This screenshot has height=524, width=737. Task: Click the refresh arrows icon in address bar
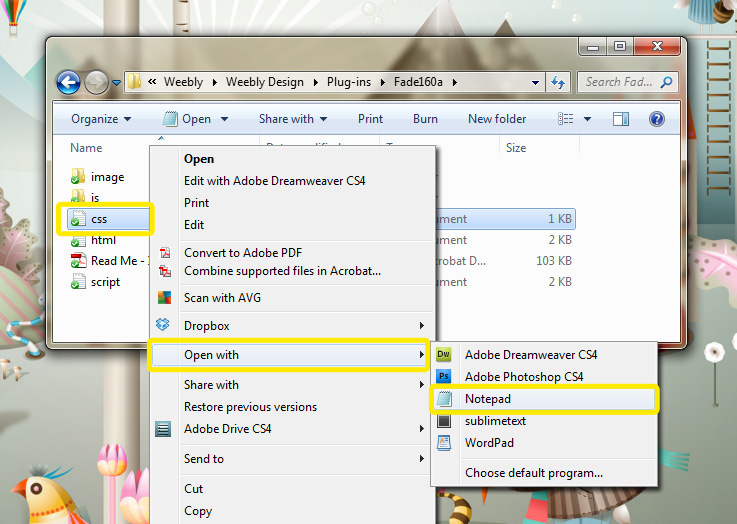558,82
